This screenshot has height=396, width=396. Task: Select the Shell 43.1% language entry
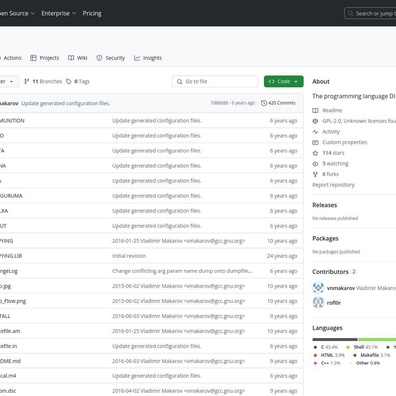click(x=362, y=347)
